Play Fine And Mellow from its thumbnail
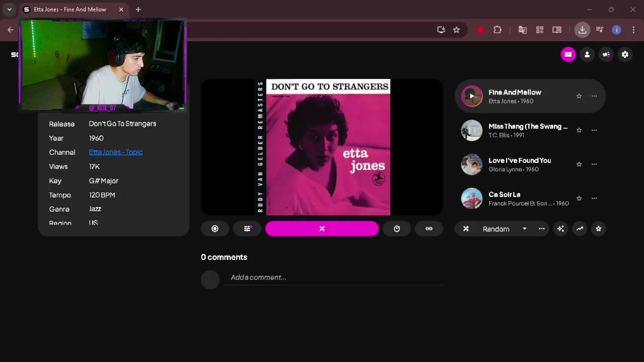Screen dimensions: 644x362 (472, 96)
